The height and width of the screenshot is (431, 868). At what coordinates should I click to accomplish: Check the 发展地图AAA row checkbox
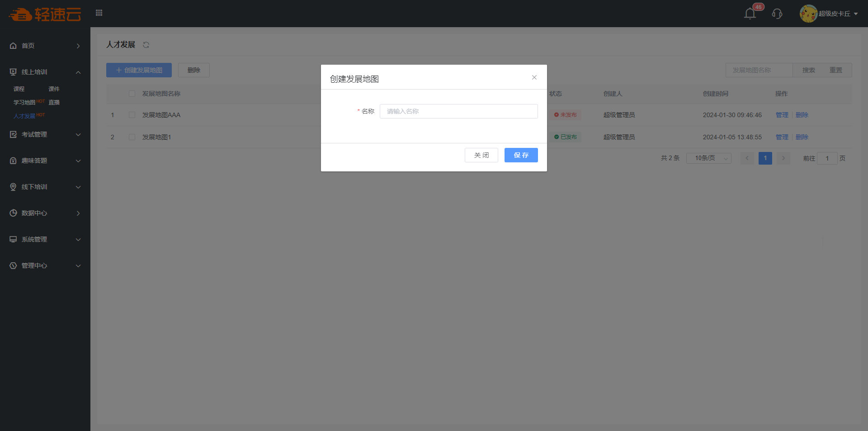132,115
